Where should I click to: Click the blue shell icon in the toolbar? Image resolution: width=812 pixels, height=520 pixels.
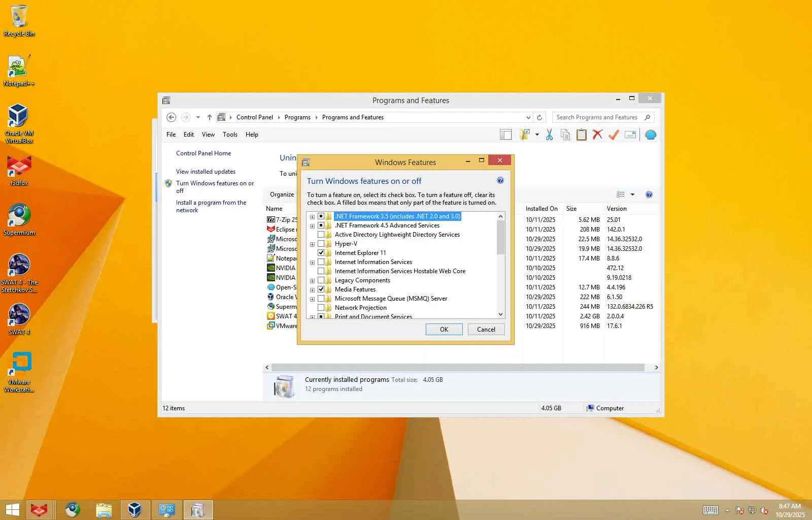coord(651,135)
